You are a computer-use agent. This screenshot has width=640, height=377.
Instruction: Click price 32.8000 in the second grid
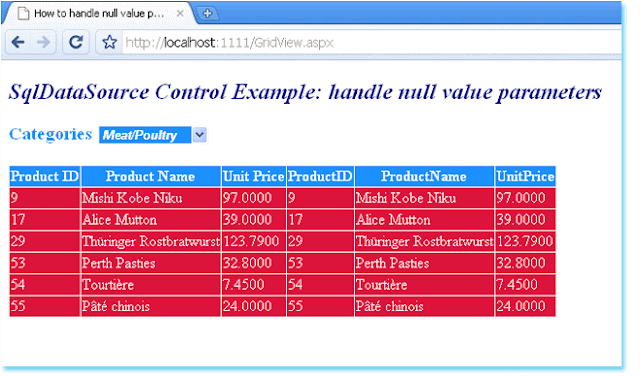[x=521, y=263]
